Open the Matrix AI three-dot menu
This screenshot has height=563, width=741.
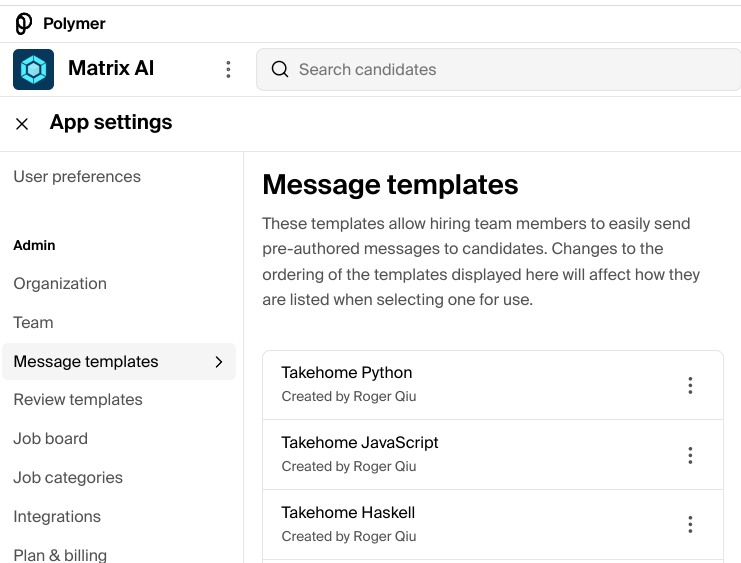click(228, 69)
